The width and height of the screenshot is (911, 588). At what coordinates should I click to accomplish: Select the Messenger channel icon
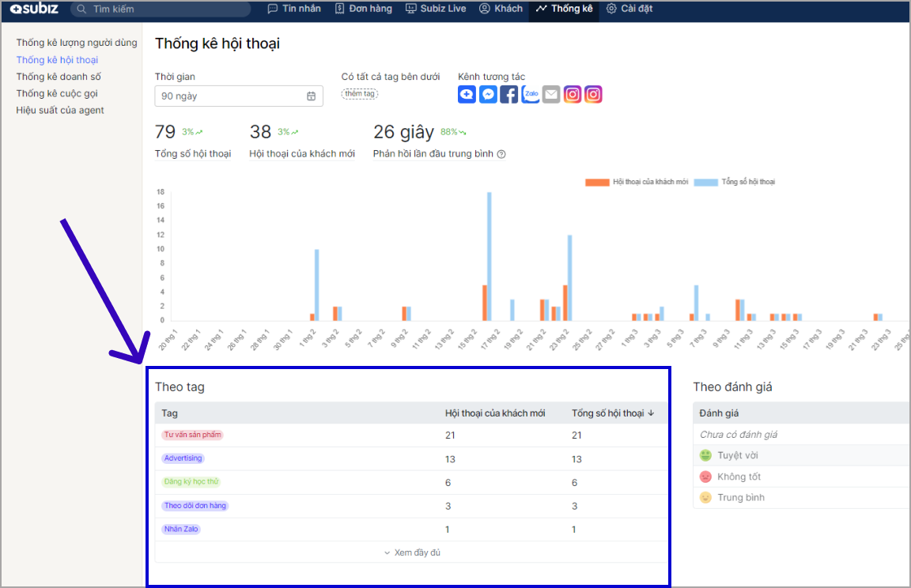pyautogui.click(x=488, y=95)
